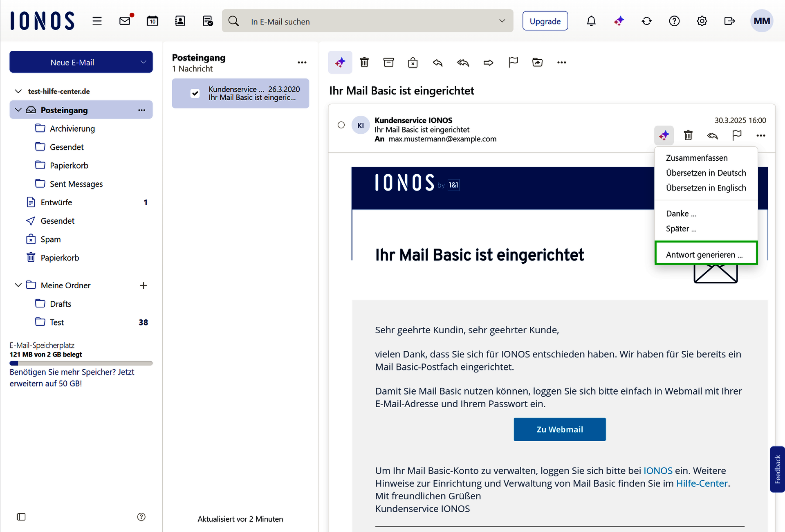Open the AI assistant sparkle icon in header
This screenshot has height=532, width=785.
pos(619,21)
